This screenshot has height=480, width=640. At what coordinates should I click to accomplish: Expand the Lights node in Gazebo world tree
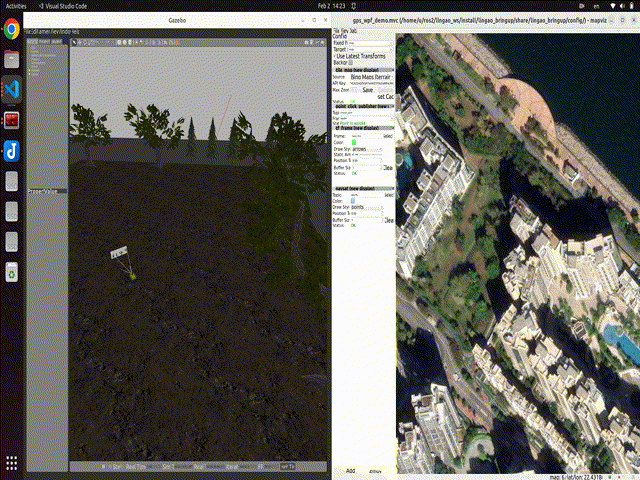click(x=30, y=74)
